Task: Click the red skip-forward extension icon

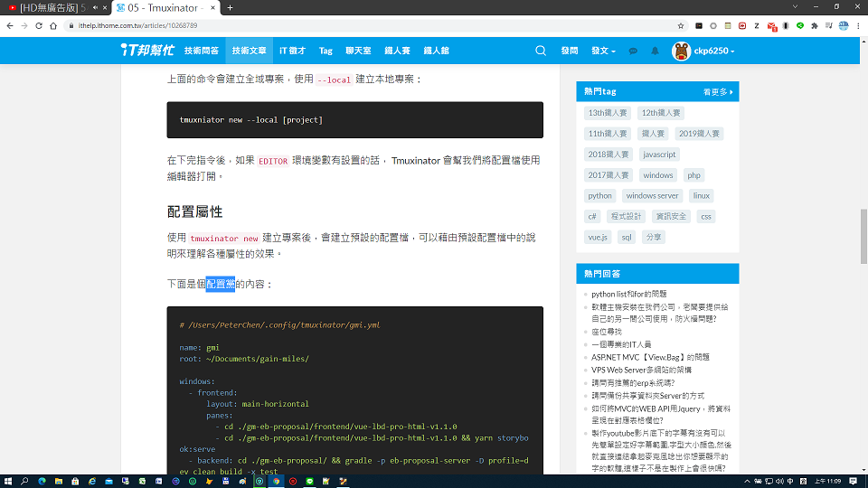Action: point(742,25)
